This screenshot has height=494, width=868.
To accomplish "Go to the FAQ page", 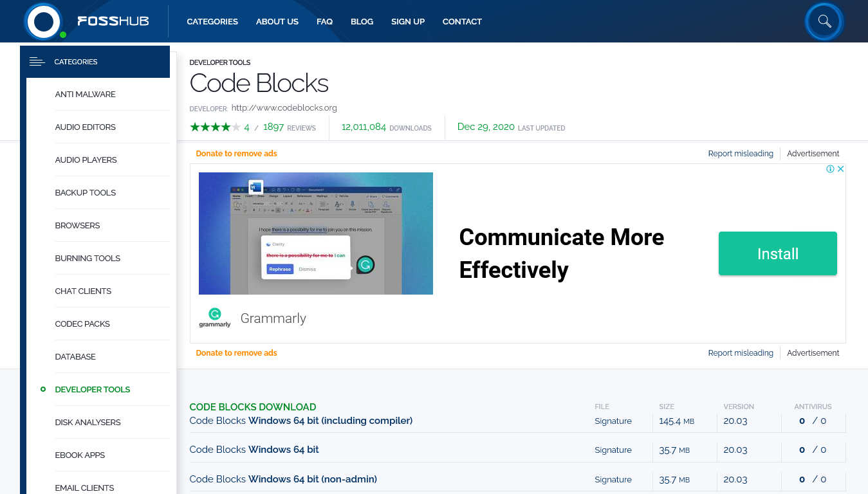I will pos(324,21).
